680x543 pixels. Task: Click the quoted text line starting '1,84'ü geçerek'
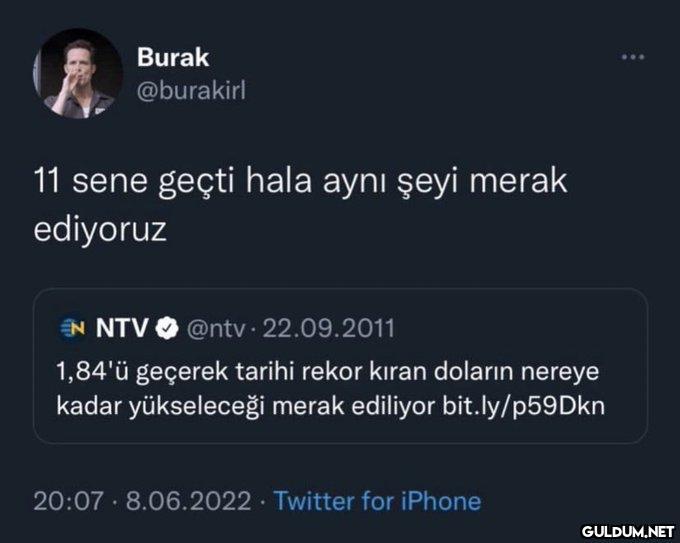[x=327, y=372]
